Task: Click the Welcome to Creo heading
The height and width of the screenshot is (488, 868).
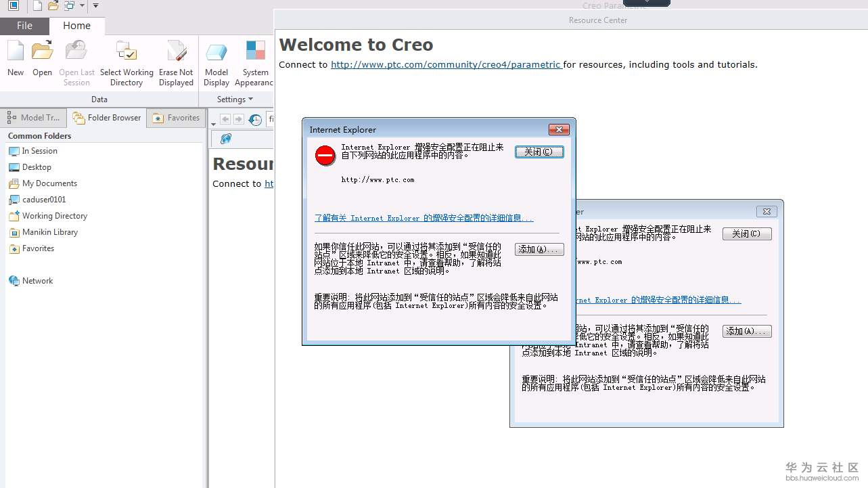Action: pyautogui.click(x=356, y=45)
